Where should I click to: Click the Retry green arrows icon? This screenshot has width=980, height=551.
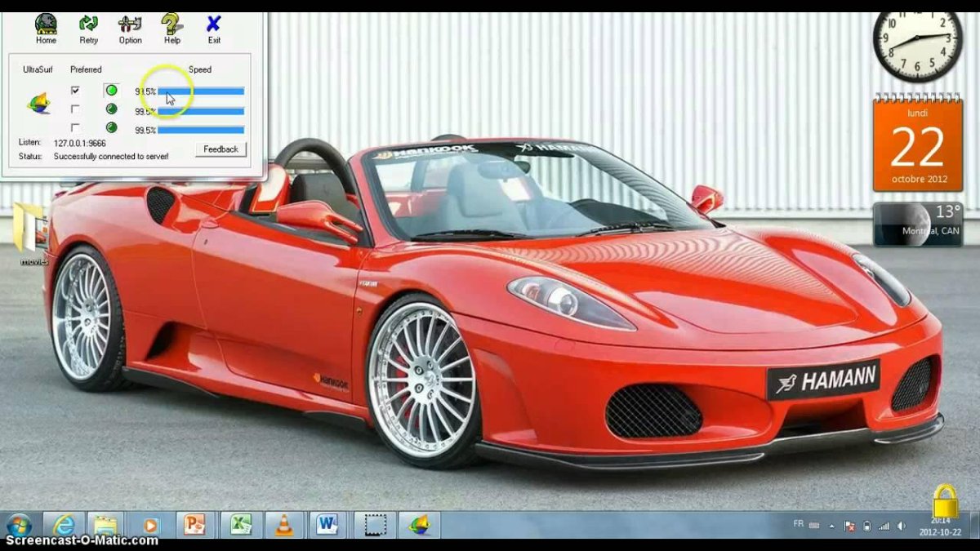[x=88, y=29]
